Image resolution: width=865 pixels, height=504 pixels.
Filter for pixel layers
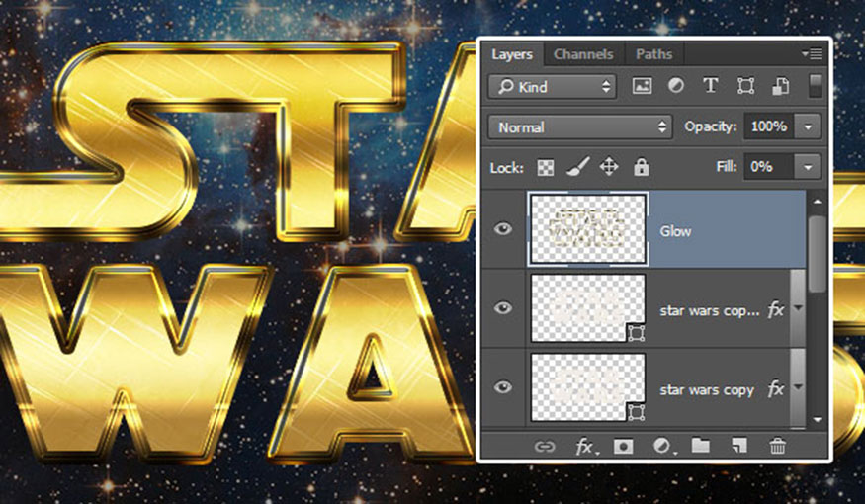(x=642, y=86)
